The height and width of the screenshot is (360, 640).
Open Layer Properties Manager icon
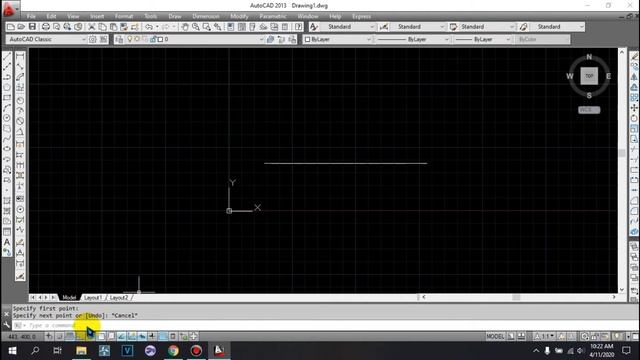[119, 39]
